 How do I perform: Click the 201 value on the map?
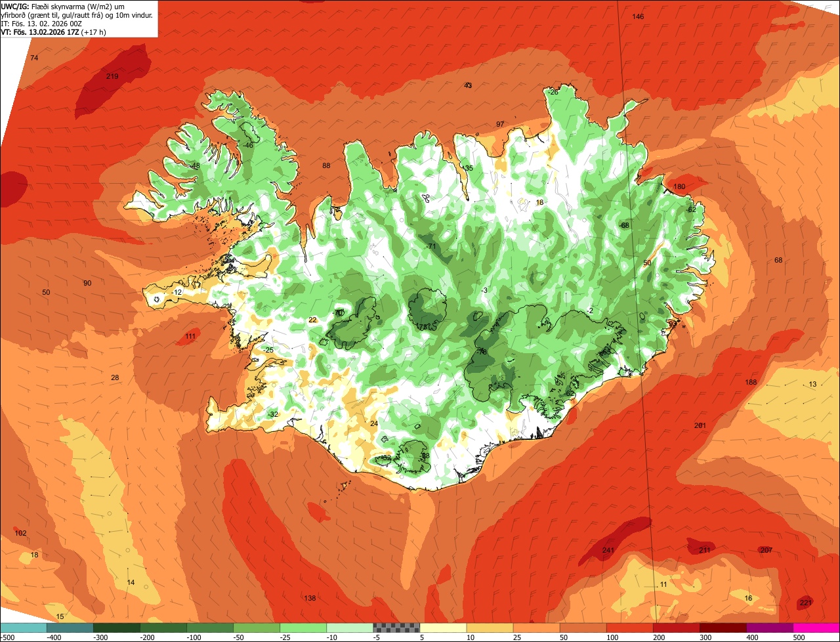700,426
